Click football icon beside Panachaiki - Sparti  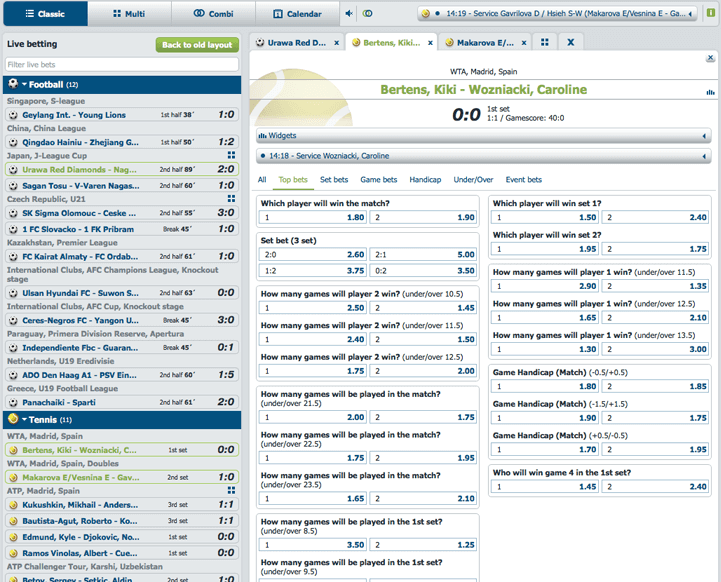click(13, 403)
